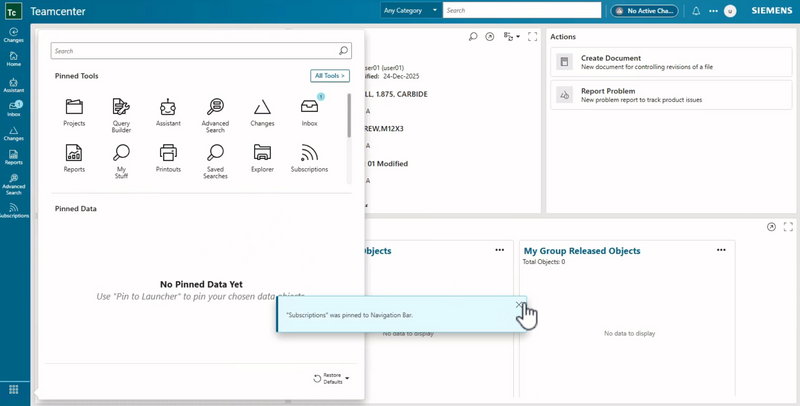Open the Explorer tool
Viewport: 800px width, 406px height.
point(262,158)
